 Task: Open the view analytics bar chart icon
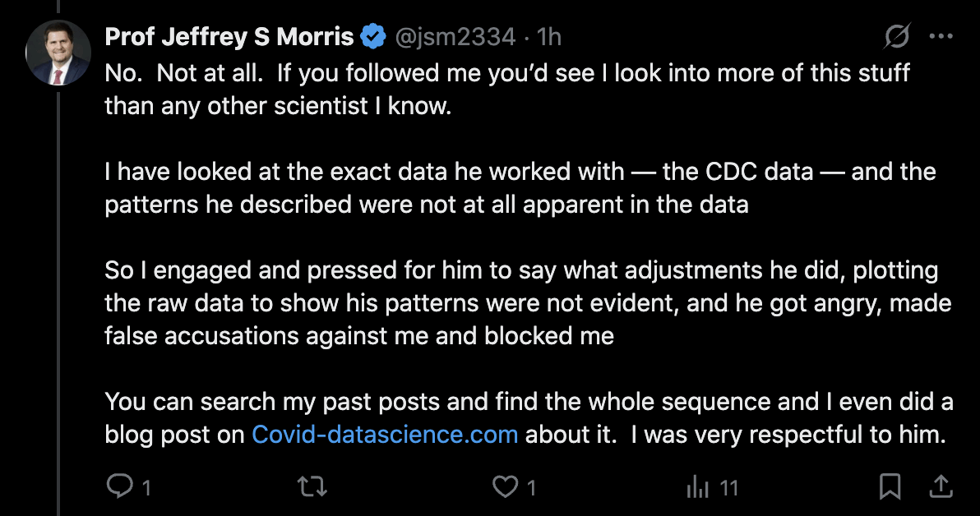click(698, 487)
